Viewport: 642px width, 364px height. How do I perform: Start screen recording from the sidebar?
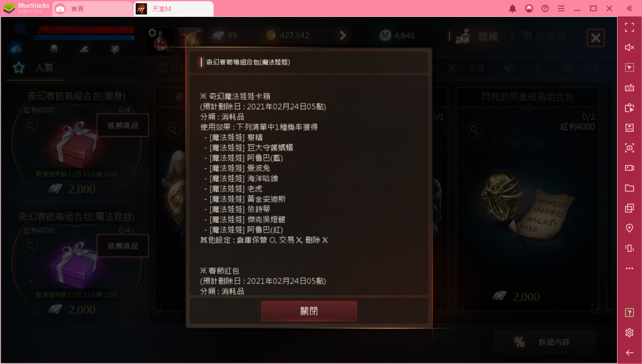(x=629, y=168)
